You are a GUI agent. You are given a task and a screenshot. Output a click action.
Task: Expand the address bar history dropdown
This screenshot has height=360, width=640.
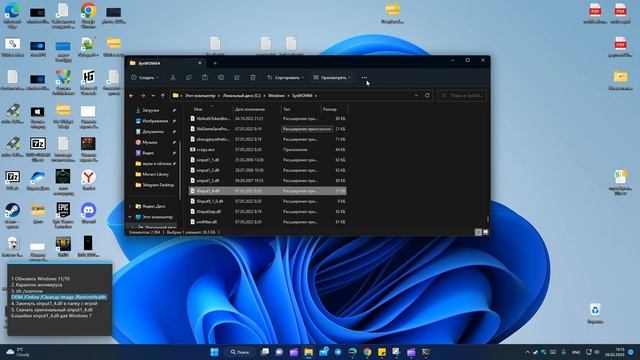(416, 96)
